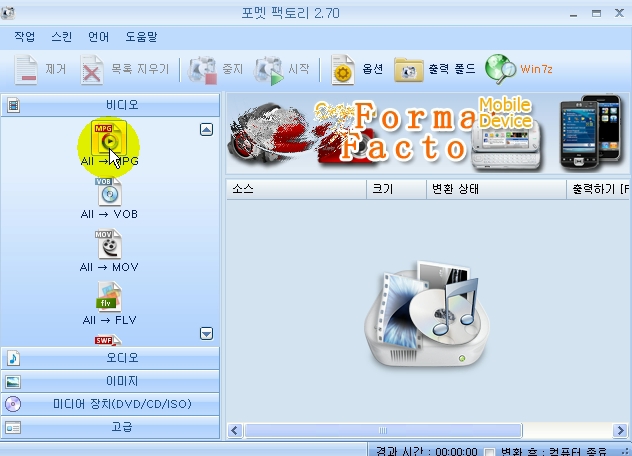Expand the 비디오 category panel
This screenshot has height=456, width=632.
tap(110, 105)
